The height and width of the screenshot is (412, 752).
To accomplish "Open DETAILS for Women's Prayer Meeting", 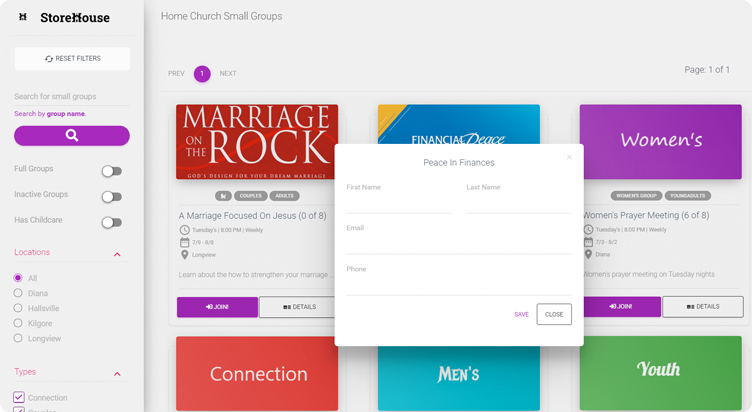I will pyautogui.click(x=703, y=306).
